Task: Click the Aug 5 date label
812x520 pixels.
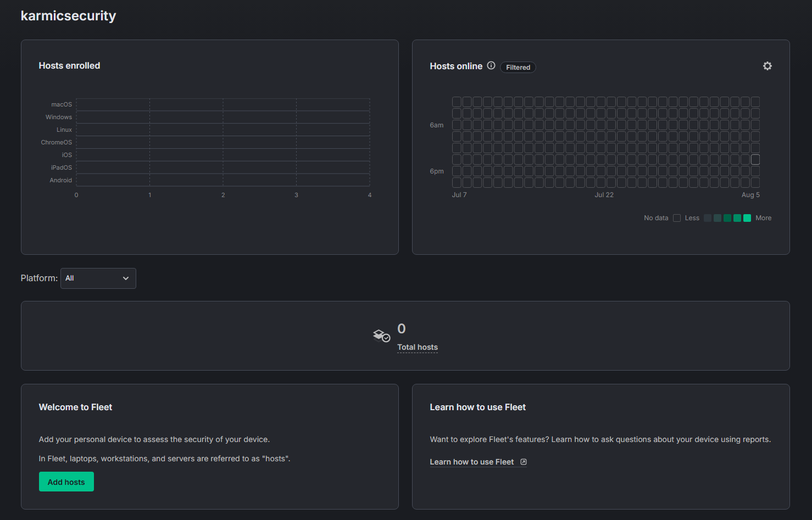Action: click(x=750, y=195)
